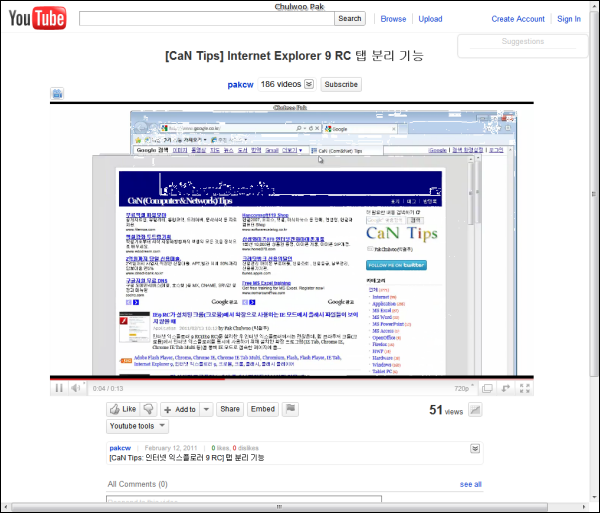Click the camera icon above the player
This screenshot has height=513, width=600.
click(x=57, y=93)
